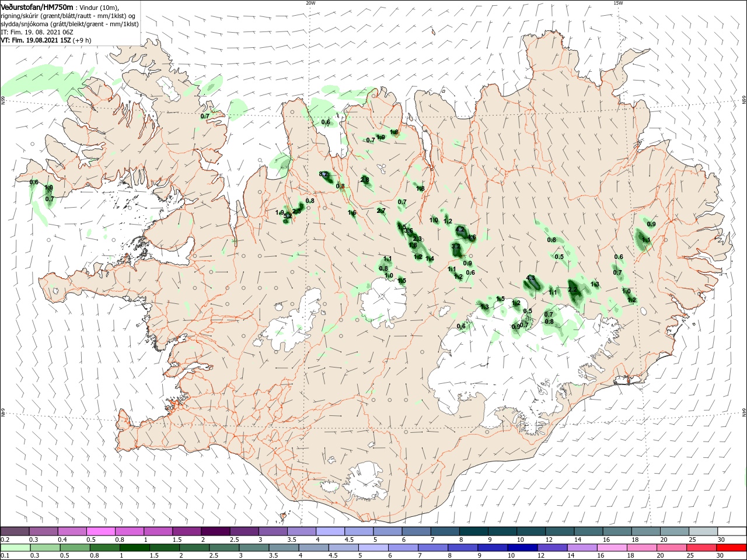Click the 2.8 precipitation value on the map
This screenshot has height=560, width=747.
365,180
